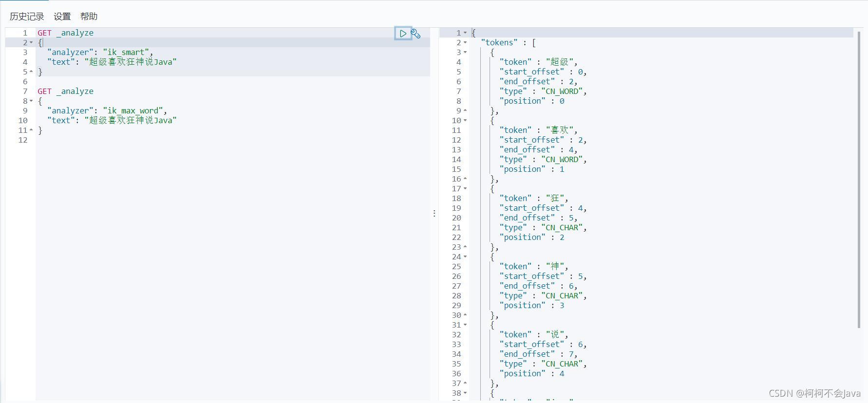868x403 pixels.
Task: Collapse the 说 token object at line 31
Action: coord(465,325)
